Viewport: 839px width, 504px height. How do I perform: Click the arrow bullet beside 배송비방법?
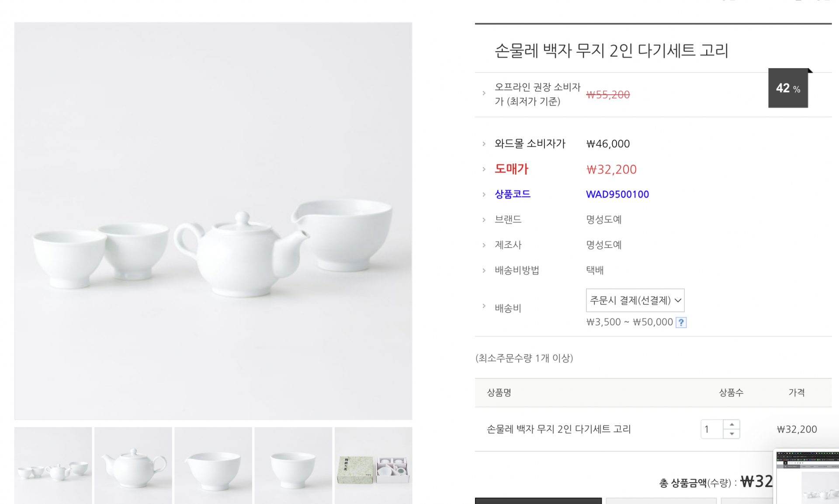[x=484, y=271]
